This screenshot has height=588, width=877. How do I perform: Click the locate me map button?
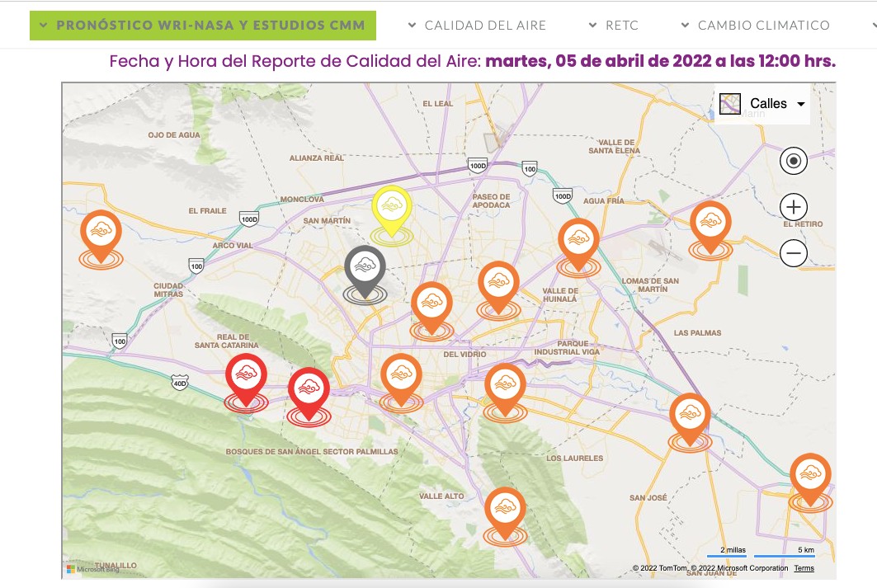(794, 161)
